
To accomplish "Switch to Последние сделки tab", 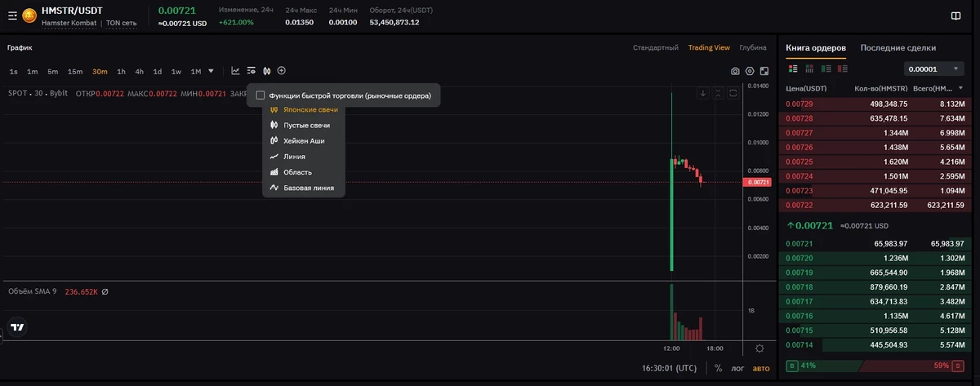I will [898, 48].
